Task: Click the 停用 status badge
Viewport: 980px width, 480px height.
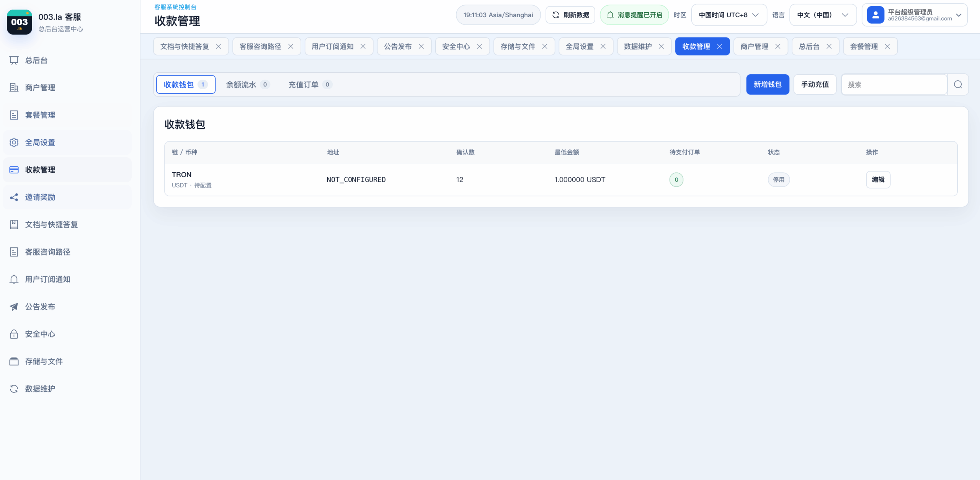Action: [x=779, y=180]
